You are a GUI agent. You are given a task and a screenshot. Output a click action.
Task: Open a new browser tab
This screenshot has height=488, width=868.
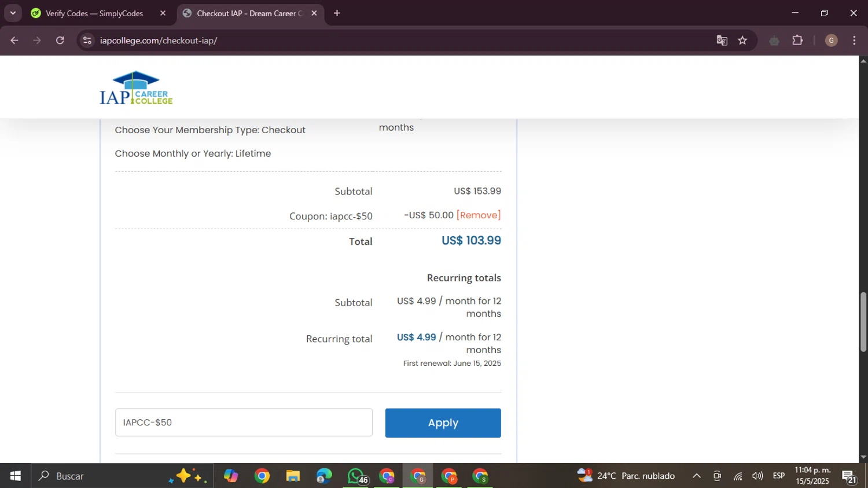click(337, 13)
